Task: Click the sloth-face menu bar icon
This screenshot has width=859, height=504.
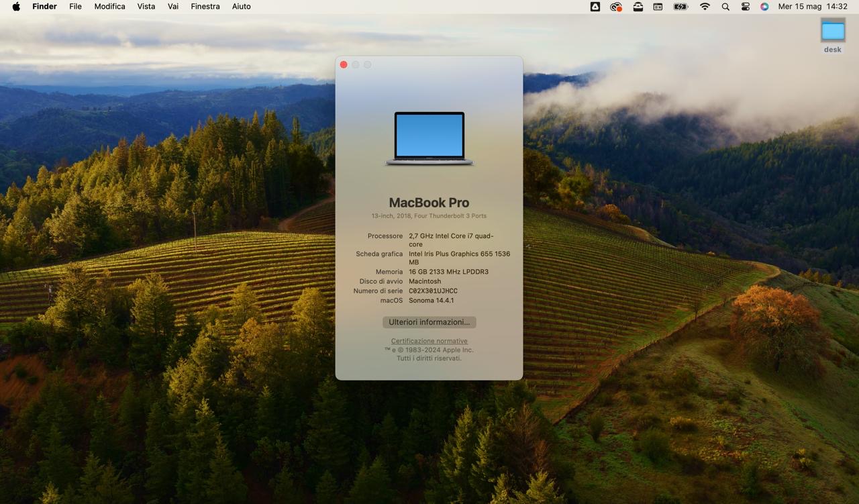Action: 638,7
